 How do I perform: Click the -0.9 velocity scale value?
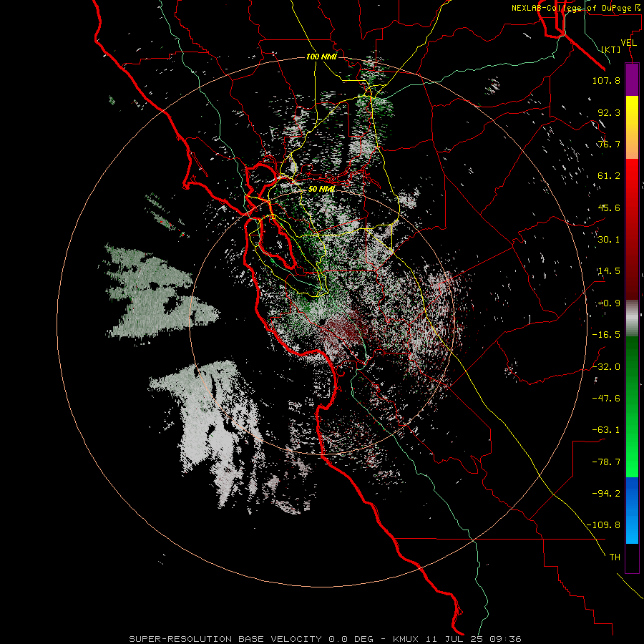(x=609, y=303)
